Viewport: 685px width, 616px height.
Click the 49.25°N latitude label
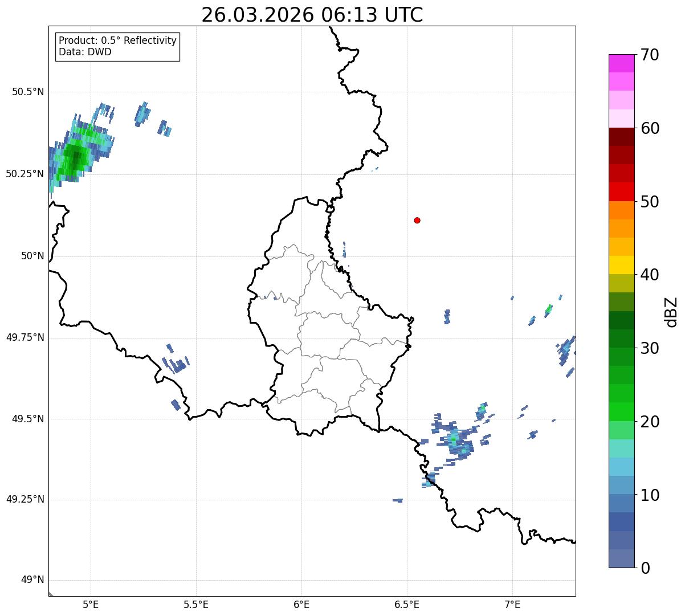25,499
